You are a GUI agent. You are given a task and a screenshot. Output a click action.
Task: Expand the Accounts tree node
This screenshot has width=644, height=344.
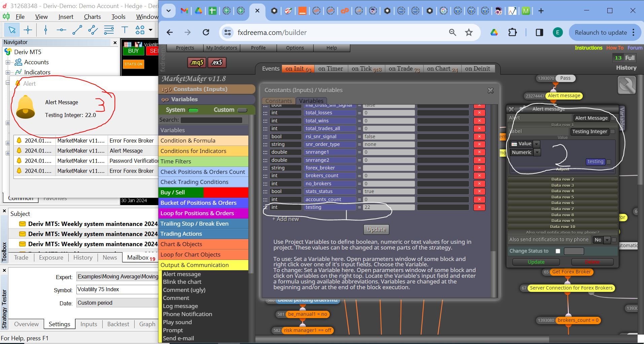[x=7, y=62]
